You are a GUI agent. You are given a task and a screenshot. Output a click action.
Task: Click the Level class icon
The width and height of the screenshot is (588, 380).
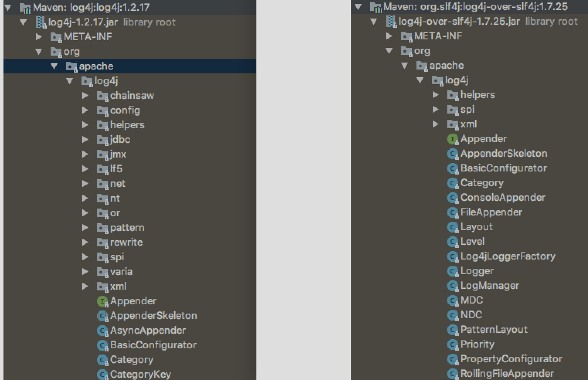coord(453,242)
